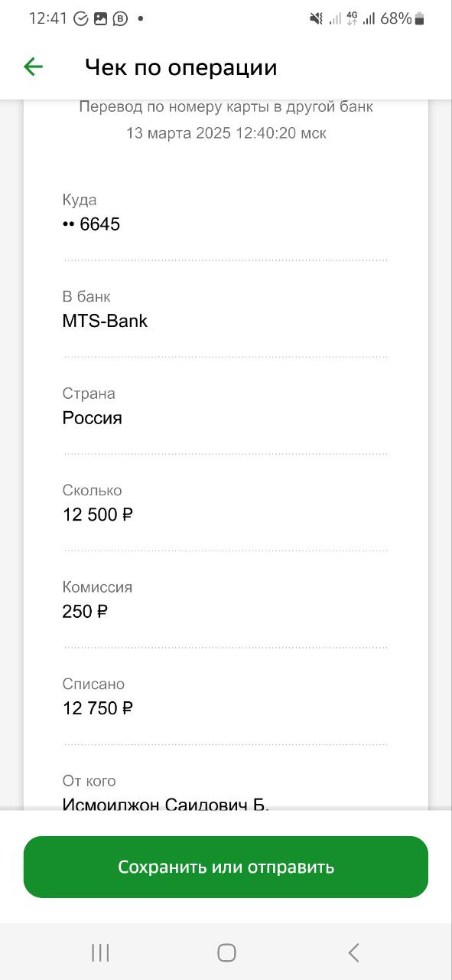Tap the country value Россия
Screen dimensions: 452x980
click(92, 418)
